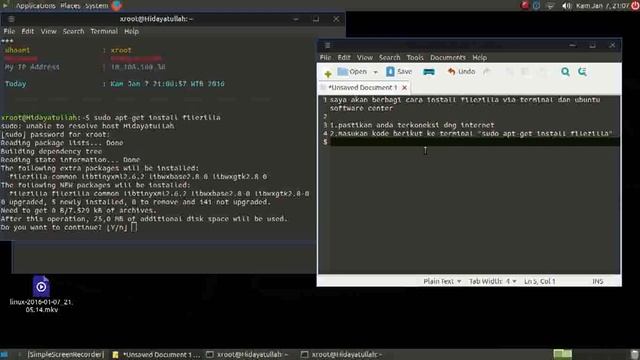This screenshot has height=360, width=640.
Task: Open the clock showing Kam Jan 7, 21:07
Action: pos(602,6)
